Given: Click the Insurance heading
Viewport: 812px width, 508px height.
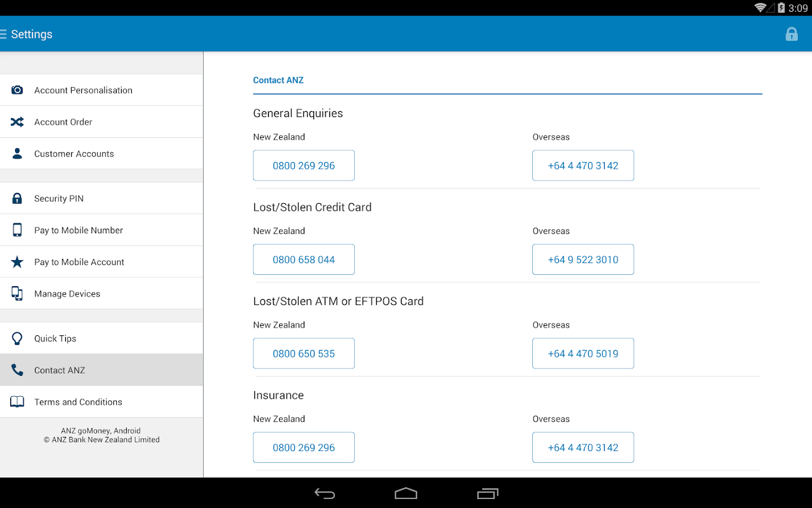Looking at the screenshot, I should click(279, 395).
